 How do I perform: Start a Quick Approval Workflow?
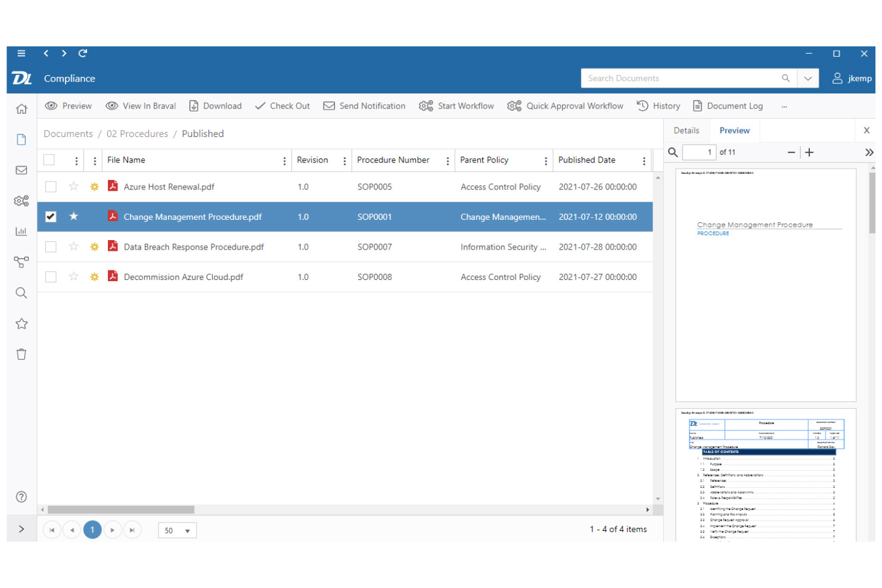coord(565,105)
